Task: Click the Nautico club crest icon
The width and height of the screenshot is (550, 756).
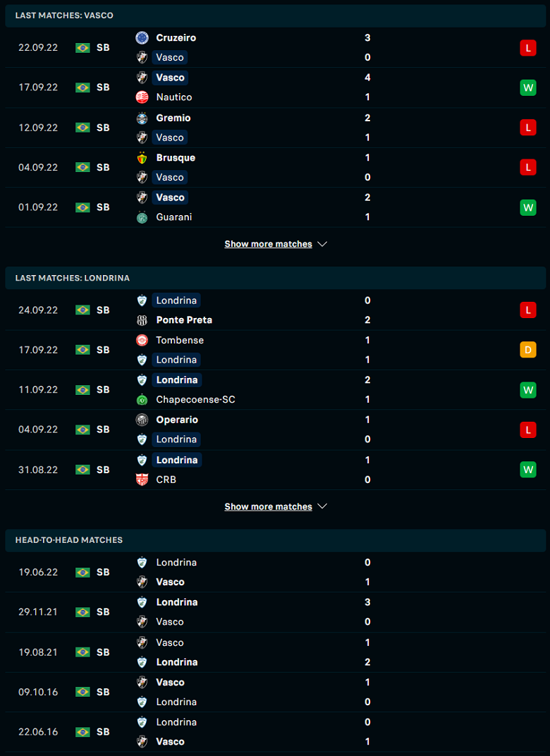Action: pyautogui.click(x=142, y=97)
